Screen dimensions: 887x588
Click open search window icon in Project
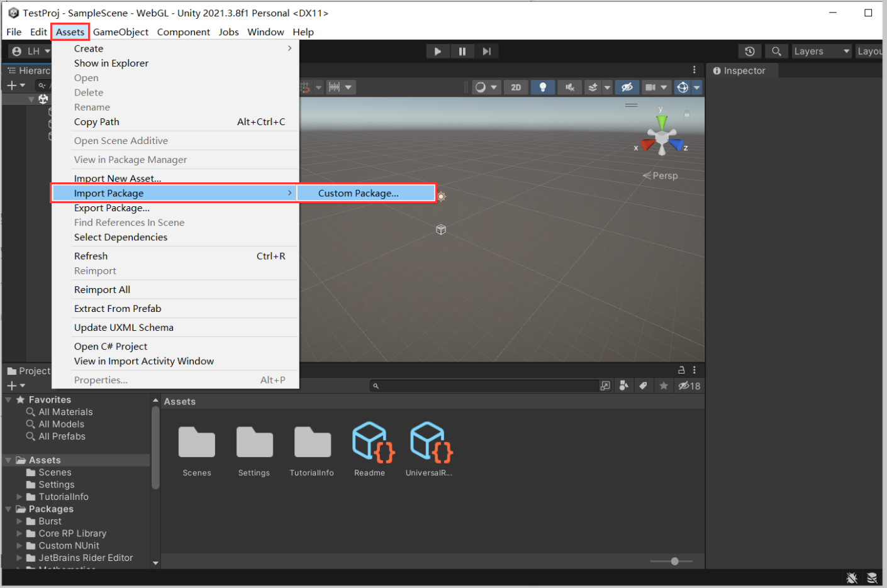[605, 386]
